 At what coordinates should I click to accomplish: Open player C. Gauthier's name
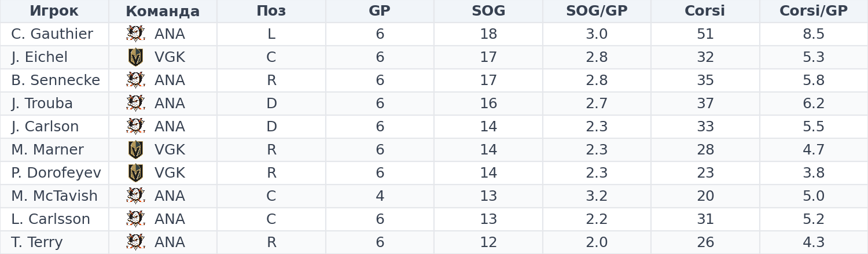(x=52, y=34)
